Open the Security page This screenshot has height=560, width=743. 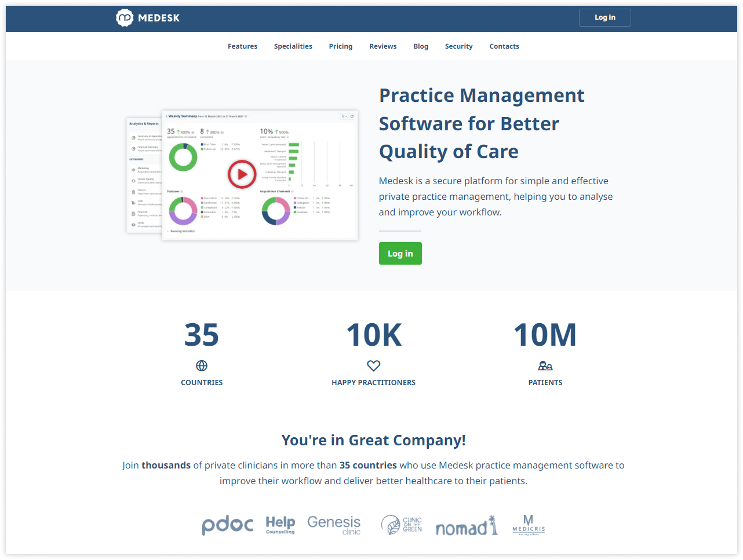pyautogui.click(x=458, y=46)
